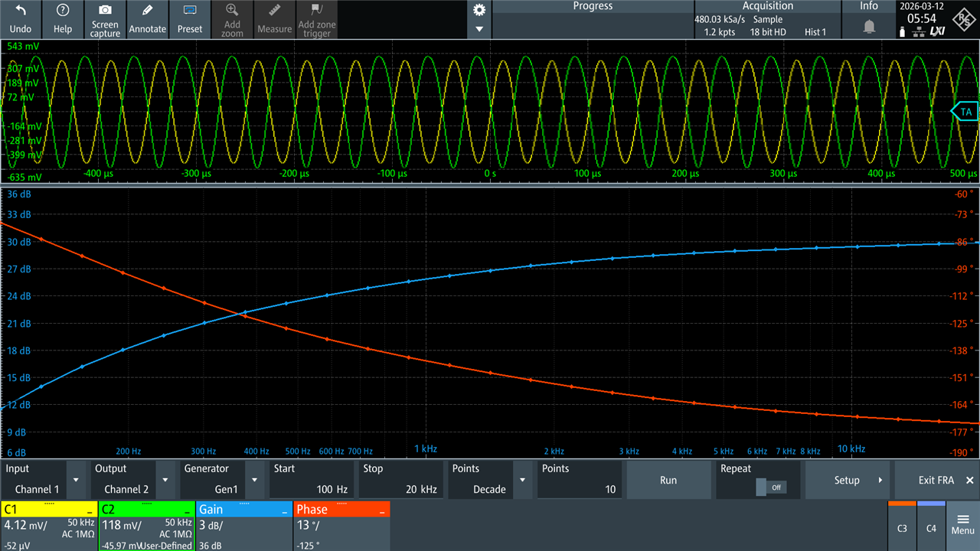
Task: Toggle the C3 channel on
Action: [x=902, y=527]
